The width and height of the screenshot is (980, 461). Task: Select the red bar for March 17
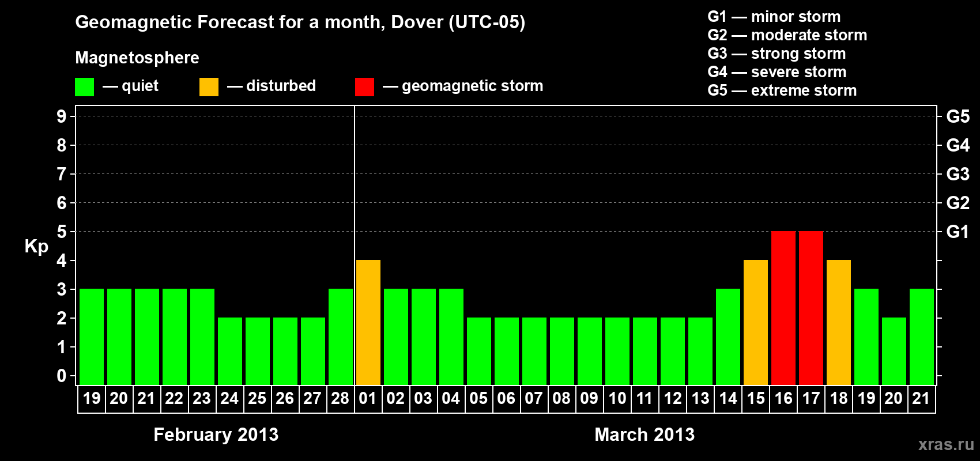(x=811, y=308)
